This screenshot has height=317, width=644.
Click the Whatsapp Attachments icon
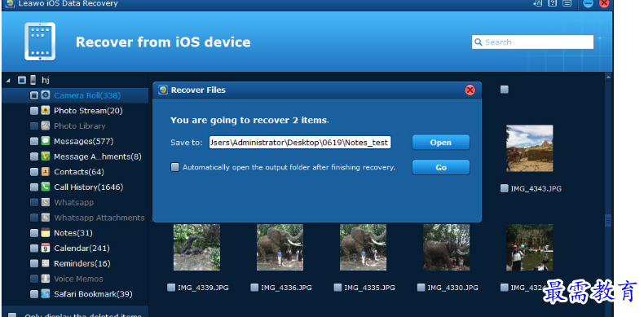(46, 218)
